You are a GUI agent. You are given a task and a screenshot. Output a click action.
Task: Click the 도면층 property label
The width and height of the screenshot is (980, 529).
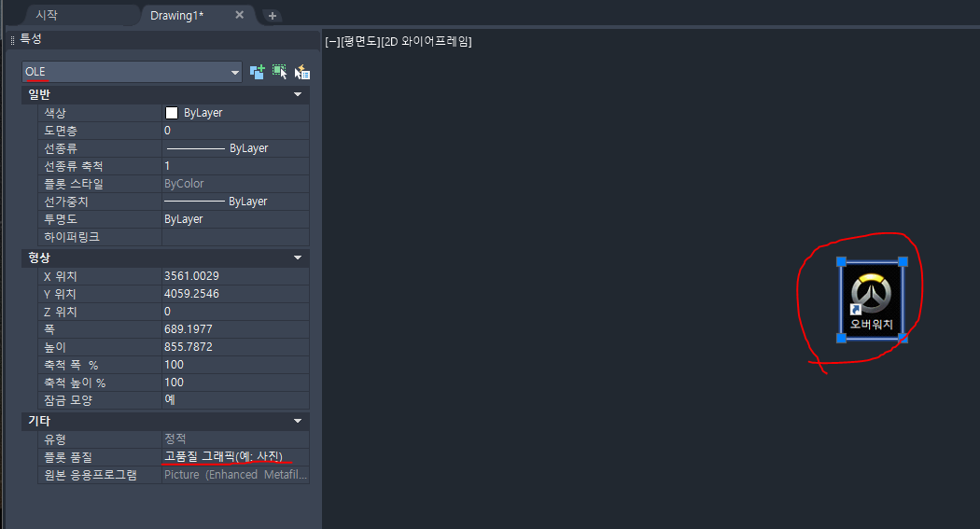tap(61, 131)
